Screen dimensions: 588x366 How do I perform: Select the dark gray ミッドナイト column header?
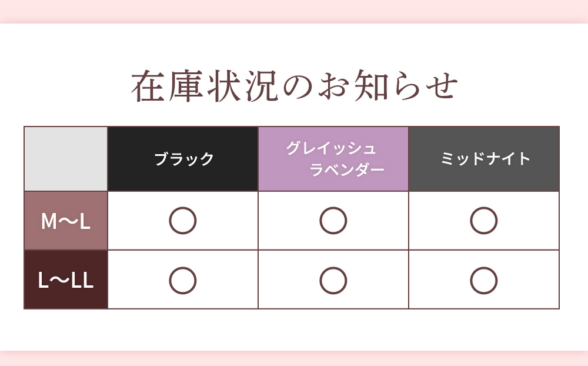tap(485, 159)
